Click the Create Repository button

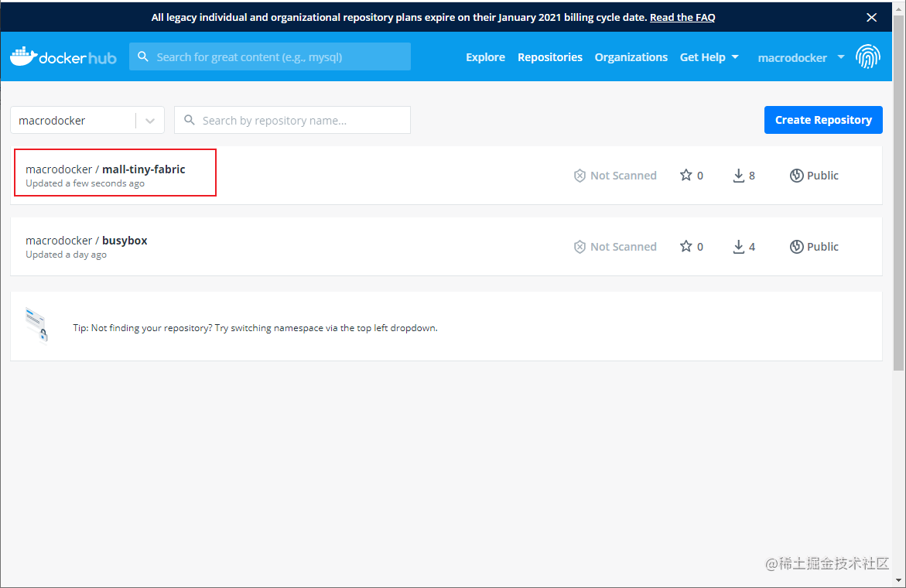pos(823,120)
